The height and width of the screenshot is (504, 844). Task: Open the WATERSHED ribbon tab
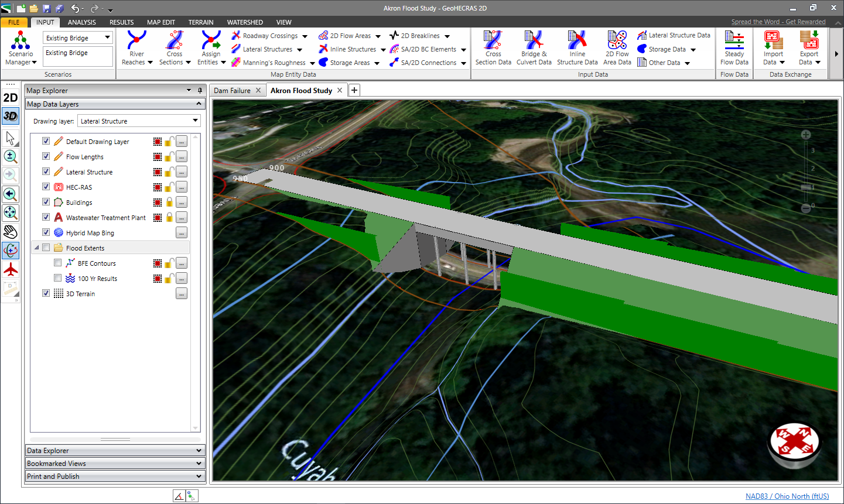(245, 22)
